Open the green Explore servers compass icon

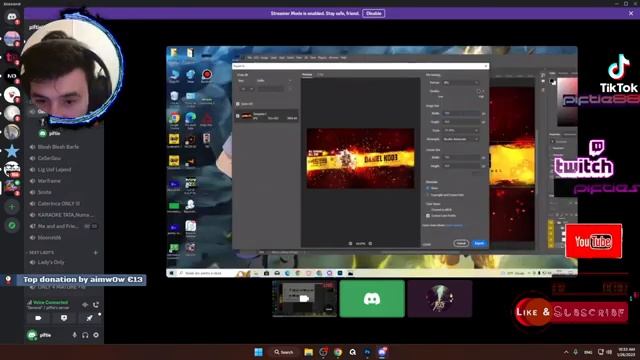click(12, 225)
